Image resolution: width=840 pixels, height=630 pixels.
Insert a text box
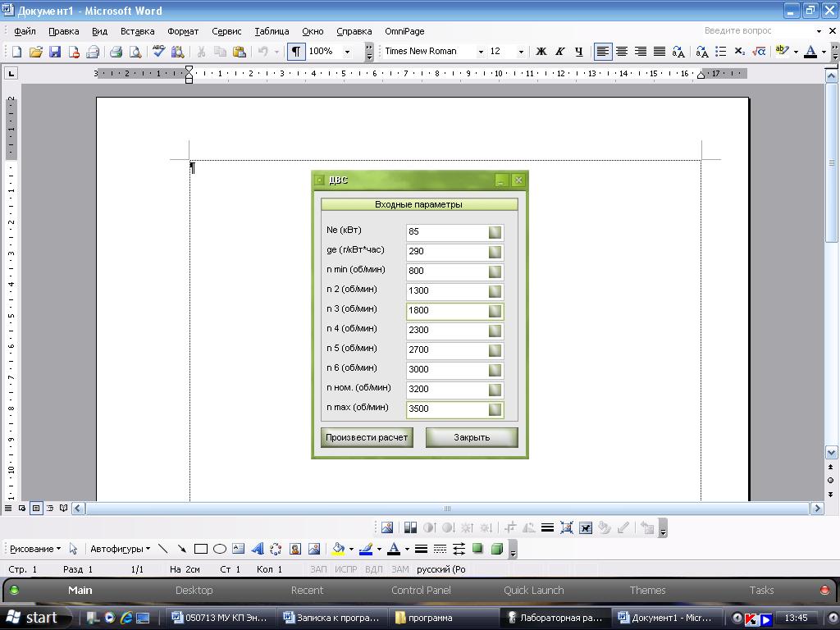coord(239,549)
